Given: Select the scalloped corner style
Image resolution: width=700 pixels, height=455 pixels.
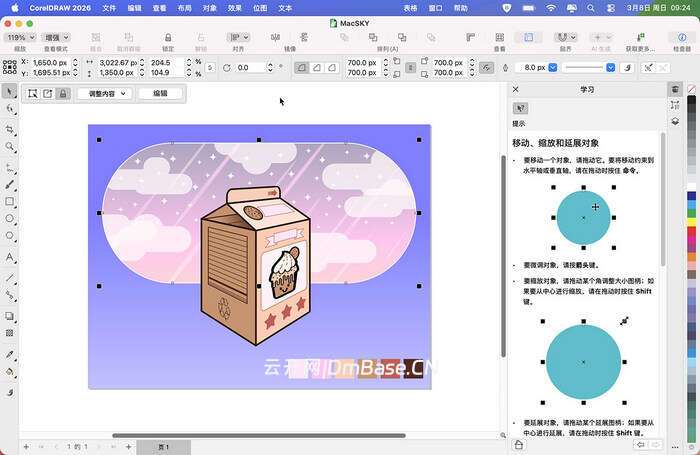Looking at the screenshot, I should [x=317, y=67].
